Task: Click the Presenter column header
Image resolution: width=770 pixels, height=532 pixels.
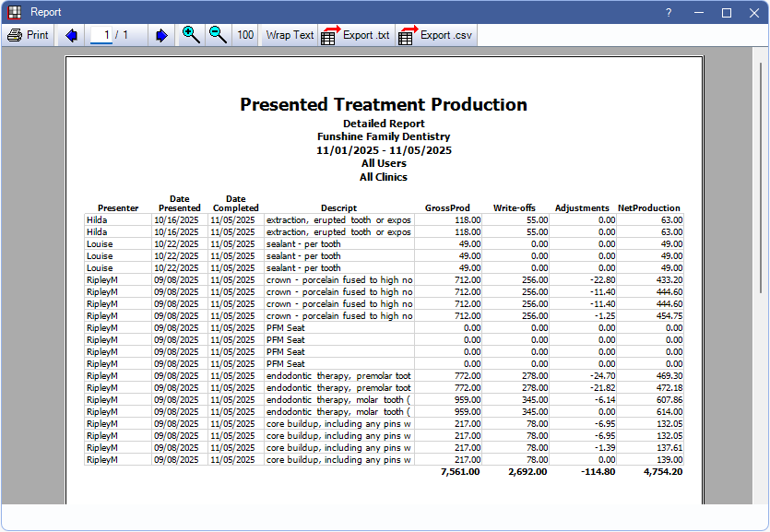Action: click(118, 208)
